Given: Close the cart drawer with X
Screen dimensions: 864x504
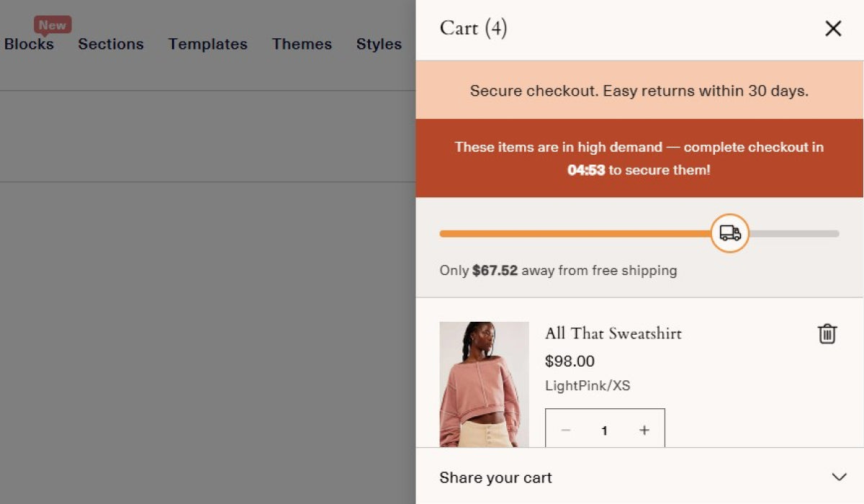Looking at the screenshot, I should point(833,29).
